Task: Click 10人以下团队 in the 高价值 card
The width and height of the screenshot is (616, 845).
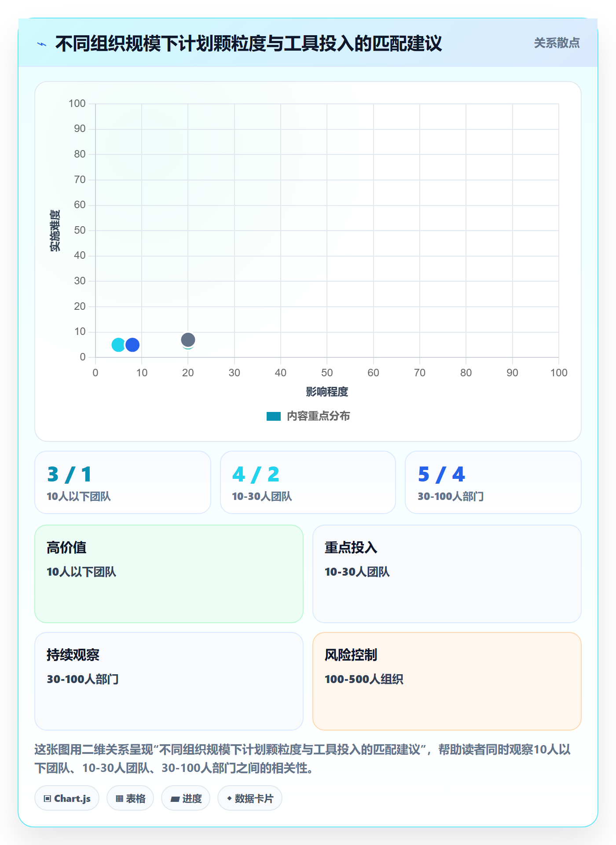Action: point(81,572)
